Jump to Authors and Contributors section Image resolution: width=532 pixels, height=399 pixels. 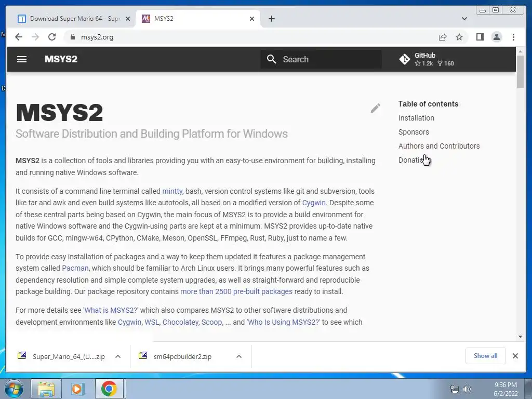(x=439, y=146)
